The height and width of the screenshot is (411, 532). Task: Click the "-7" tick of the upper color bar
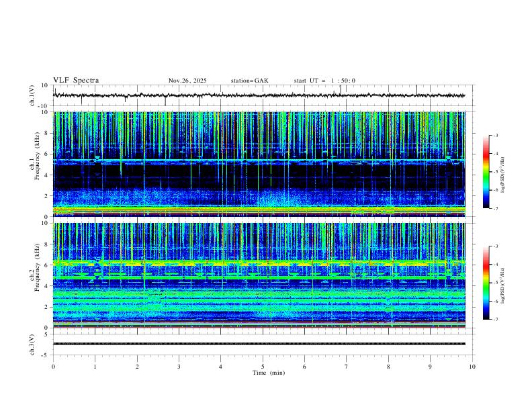[495, 209]
